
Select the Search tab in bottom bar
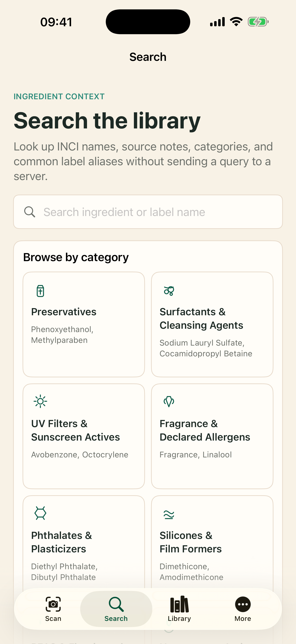point(116,609)
